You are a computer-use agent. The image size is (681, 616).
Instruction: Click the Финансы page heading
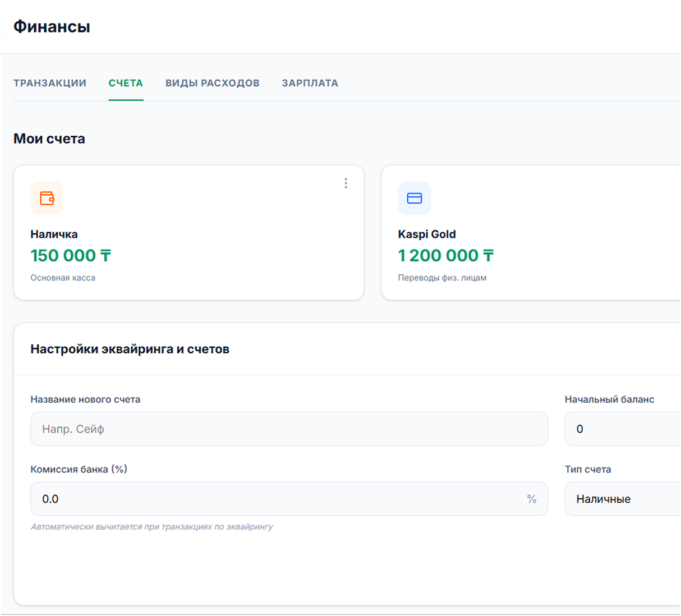coord(52,26)
